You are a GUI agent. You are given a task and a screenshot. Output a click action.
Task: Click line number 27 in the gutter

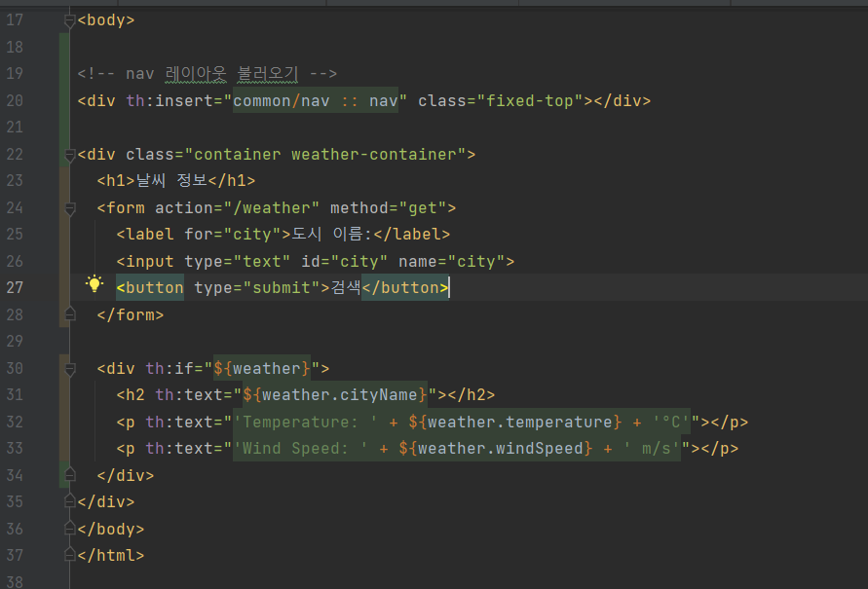[15, 287]
